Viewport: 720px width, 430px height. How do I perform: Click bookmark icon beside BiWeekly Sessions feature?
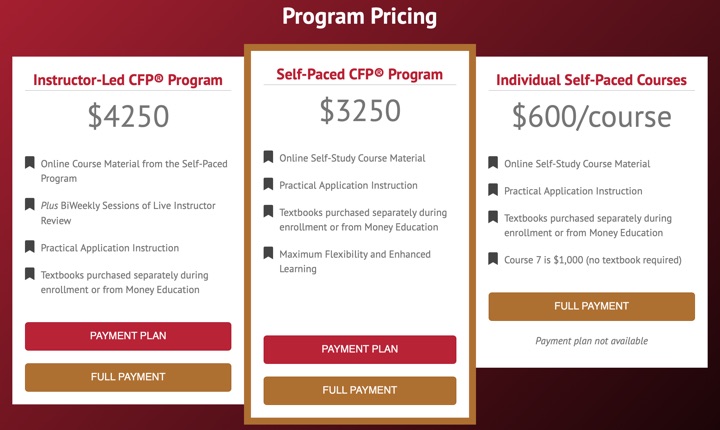(30, 205)
